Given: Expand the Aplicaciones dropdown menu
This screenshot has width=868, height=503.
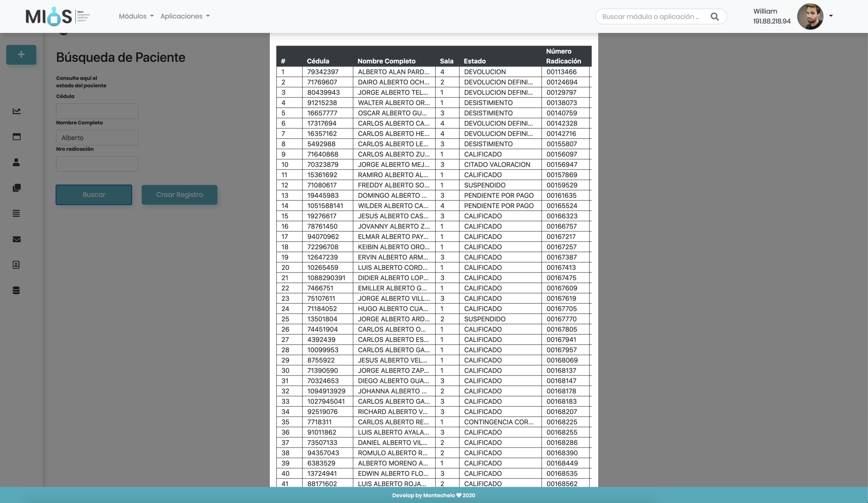Looking at the screenshot, I should [185, 16].
